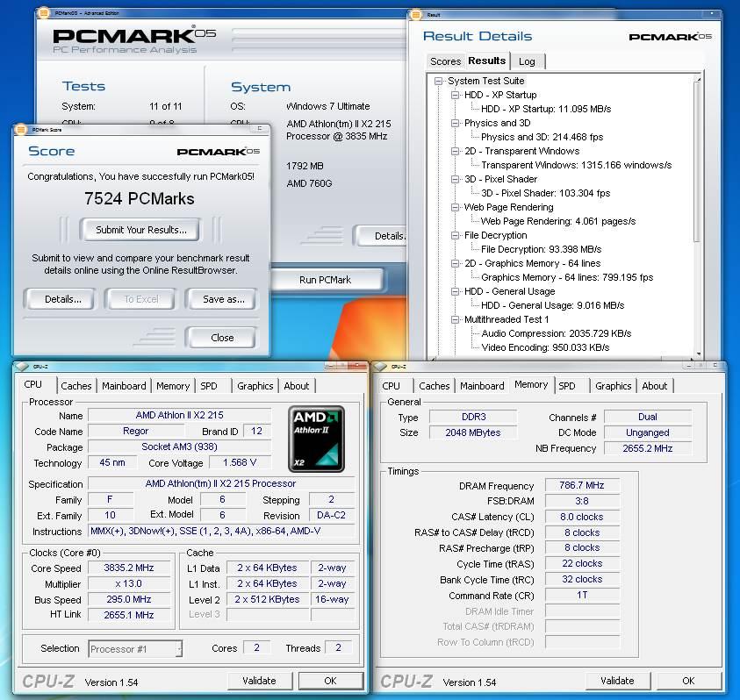Open SPD tab in left CPU-Z window

coord(209,386)
